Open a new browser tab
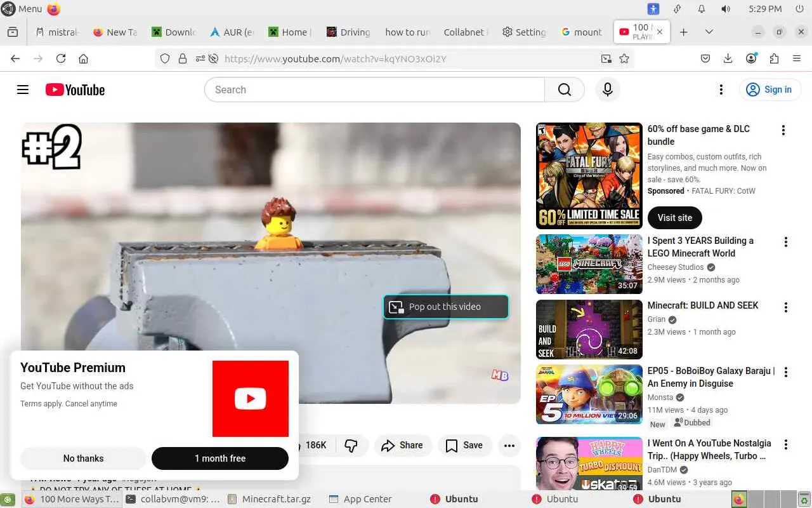 tap(683, 32)
